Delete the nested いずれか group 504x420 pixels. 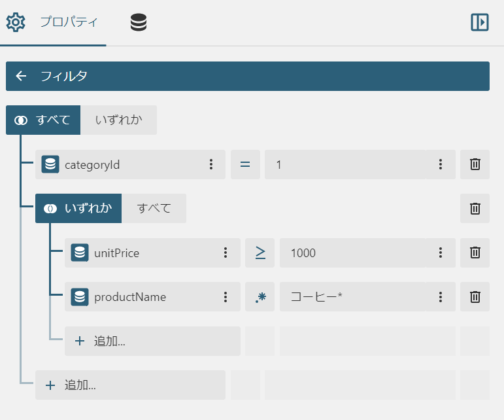(475, 209)
